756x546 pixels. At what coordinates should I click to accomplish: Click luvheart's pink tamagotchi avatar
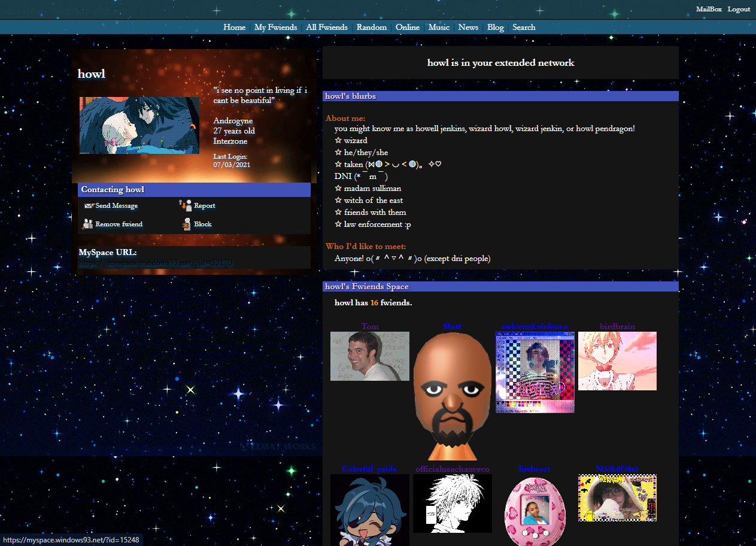click(535, 510)
